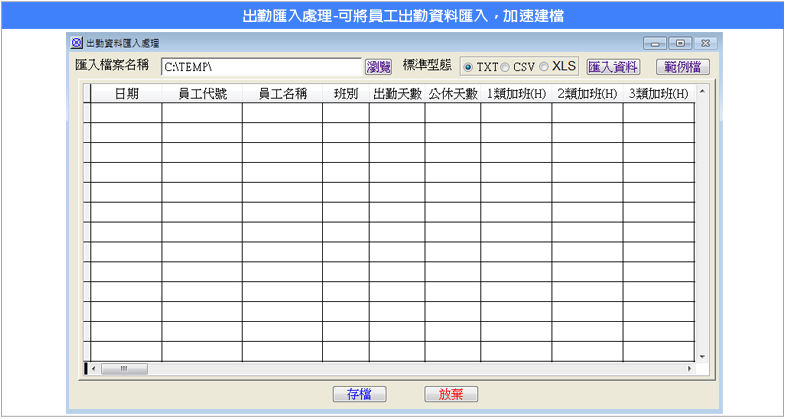Click the 公休天數 column header
The width and height of the screenshot is (786, 420).
452,94
